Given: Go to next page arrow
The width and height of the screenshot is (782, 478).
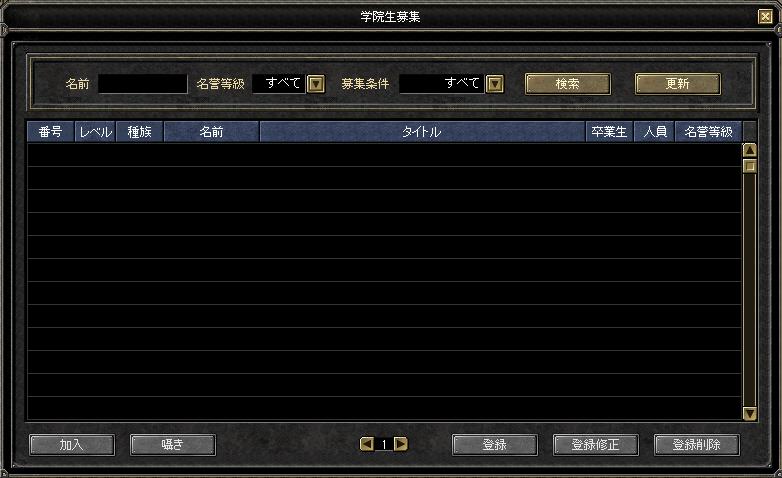Looking at the screenshot, I should tap(400, 444).
